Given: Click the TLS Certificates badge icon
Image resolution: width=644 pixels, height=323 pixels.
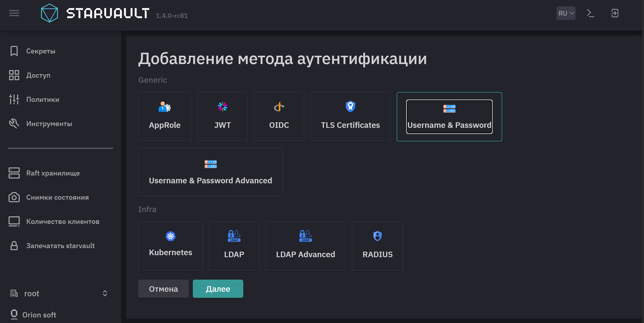Looking at the screenshot, I should (351, 106).
